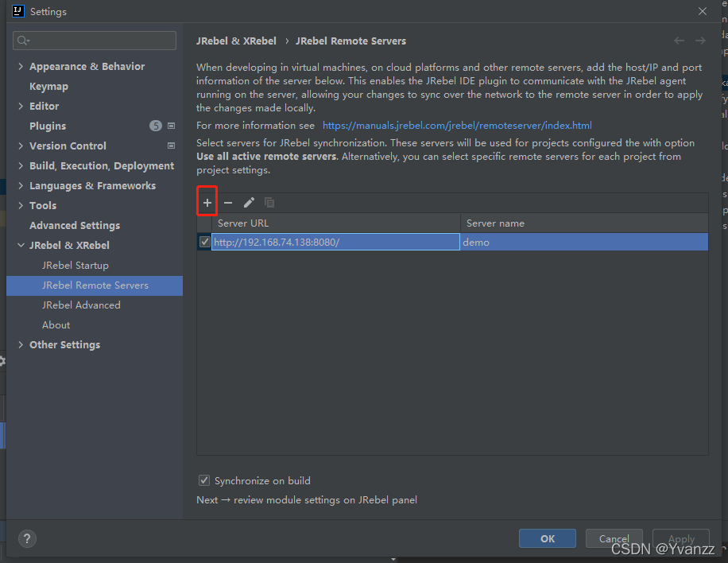728x563 pixels.
Task: Select JRebel Remote Servers page
Action: 95,285
